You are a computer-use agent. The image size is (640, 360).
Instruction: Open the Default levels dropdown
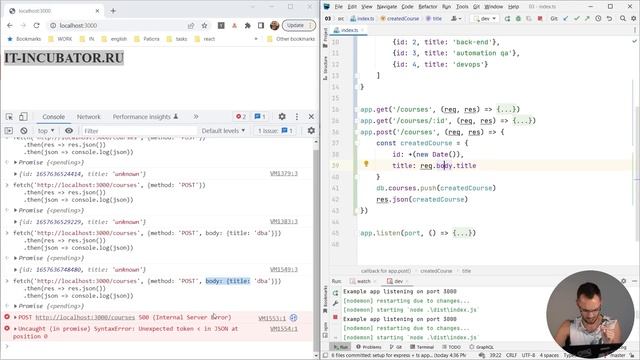pyautogui.click(x=223, y=131)
